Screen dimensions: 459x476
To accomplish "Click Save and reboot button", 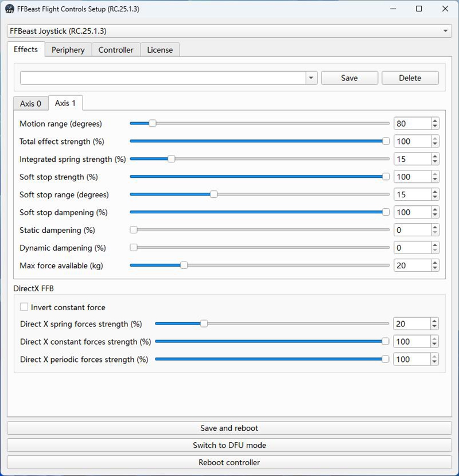I will (229, 428).
